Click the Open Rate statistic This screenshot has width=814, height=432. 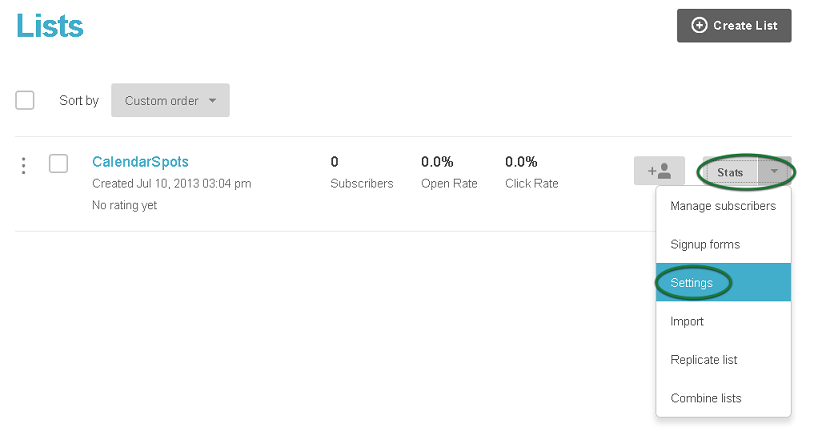[x=449, y=172]
